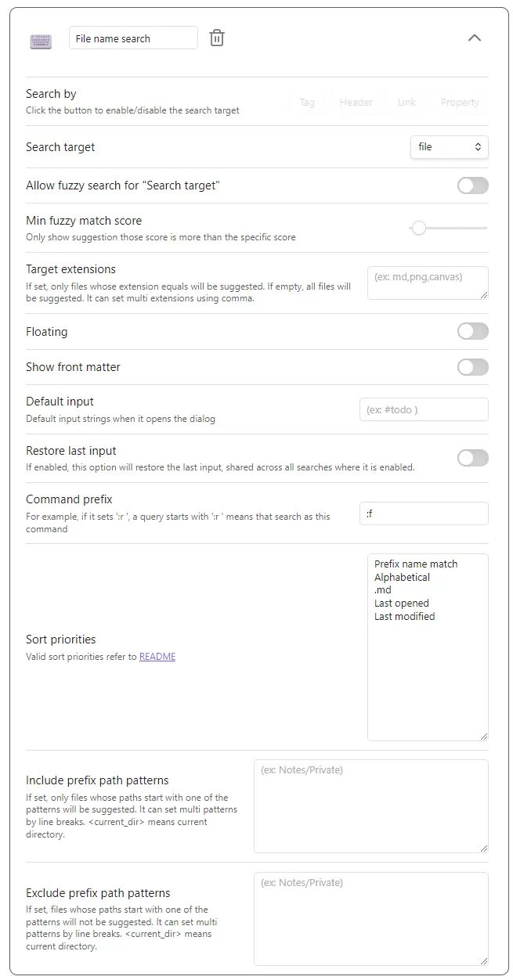Enable the Property search-by button
The image size is (513, 980).
pos(460,103)
